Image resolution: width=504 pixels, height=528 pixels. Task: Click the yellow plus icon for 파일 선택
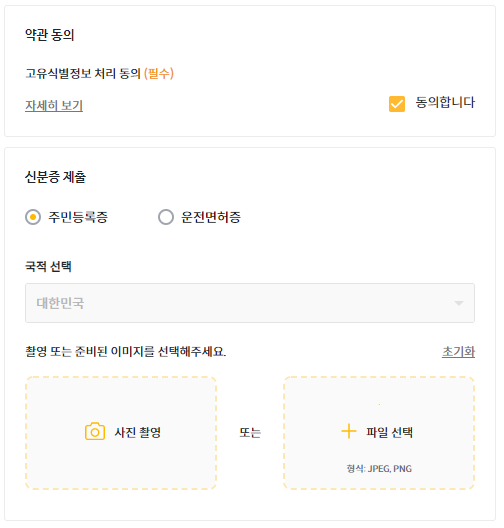(x=348, y=431)
